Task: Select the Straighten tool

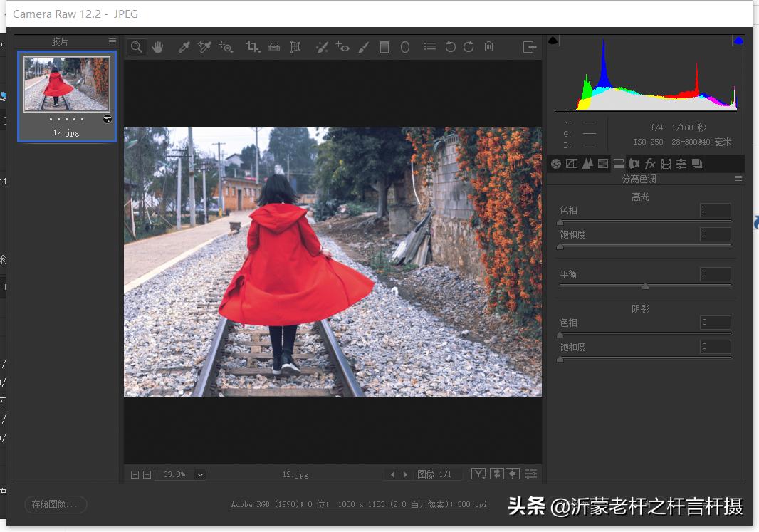Action: (273, 47)
